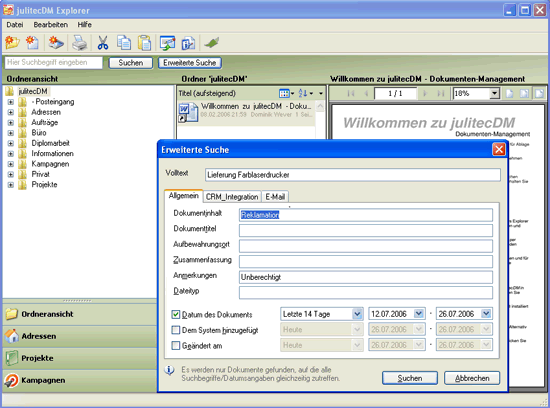The image size is (550, 408).
Task: Close the Erweiterte Suche dialog
Action: (498, 150)
